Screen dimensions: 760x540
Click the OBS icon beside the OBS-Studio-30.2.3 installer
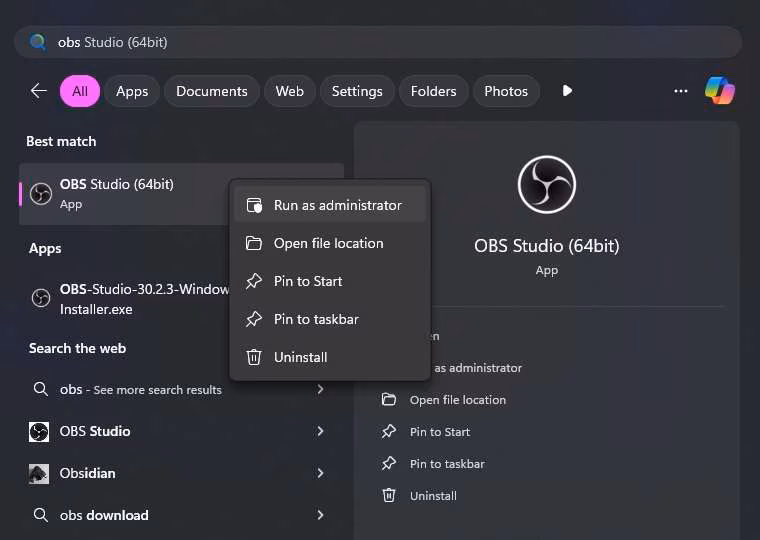coord(41,298)
